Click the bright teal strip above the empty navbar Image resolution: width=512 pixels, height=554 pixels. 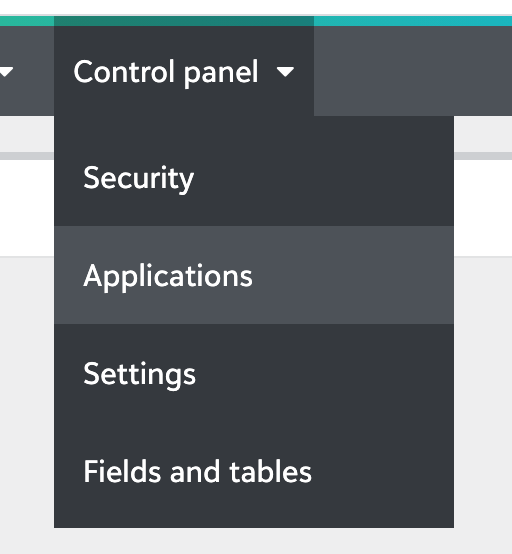pos(413,21)
